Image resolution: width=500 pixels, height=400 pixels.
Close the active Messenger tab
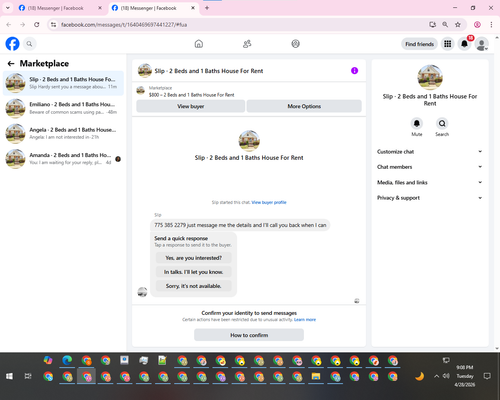(193, 8)
